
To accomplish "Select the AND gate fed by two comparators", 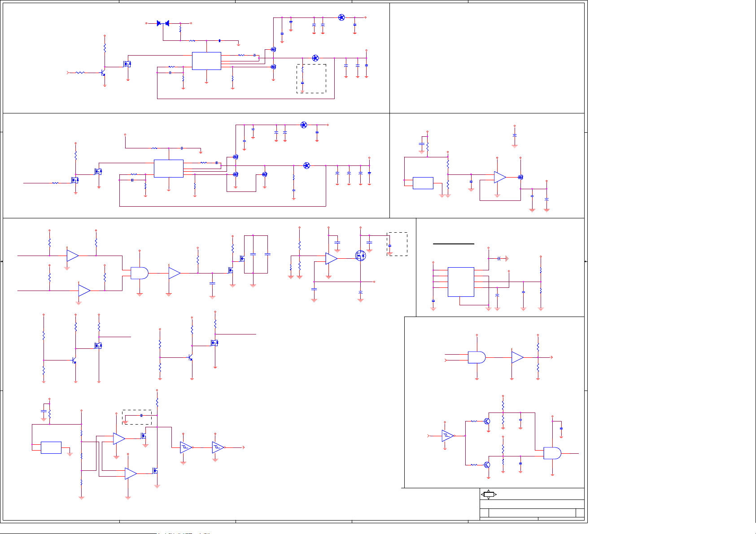I will tap(140, 273).
